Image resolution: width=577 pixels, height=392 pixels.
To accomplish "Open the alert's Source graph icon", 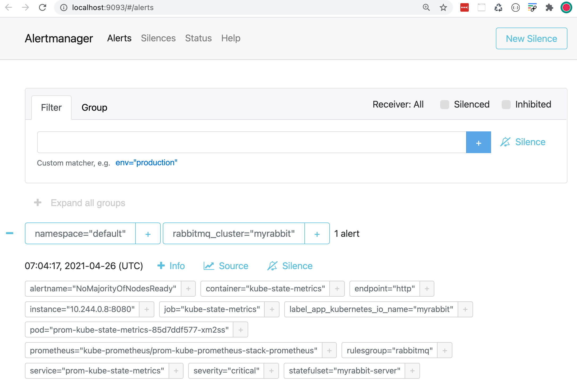I will pyautogui.click(x=209, y=266).
